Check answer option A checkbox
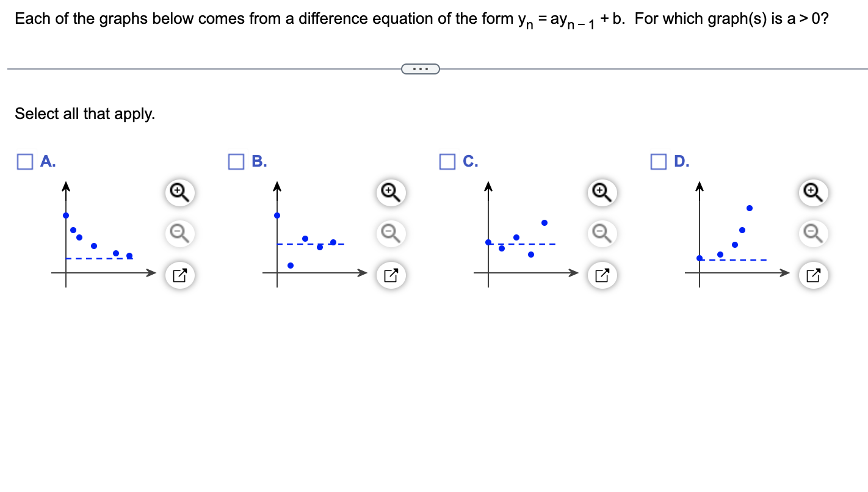This screenshot has width=868, height=492. pyautogui.click(x=24, y=162)
